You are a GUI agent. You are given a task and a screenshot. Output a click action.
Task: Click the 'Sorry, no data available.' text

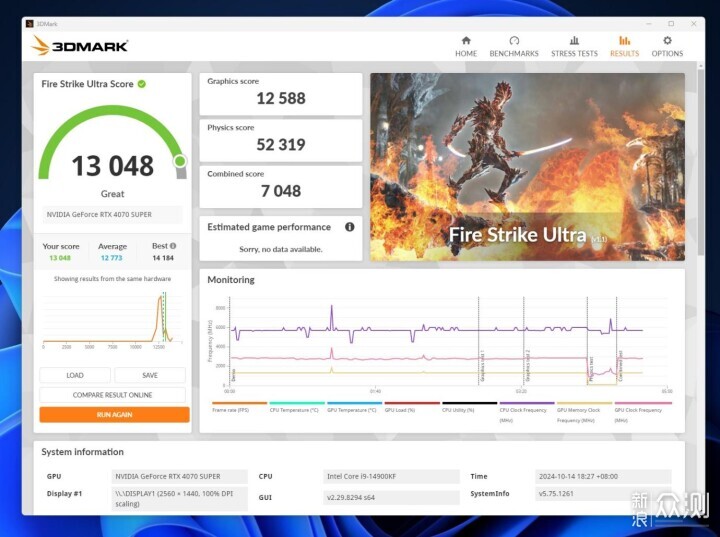pos(281,249)
